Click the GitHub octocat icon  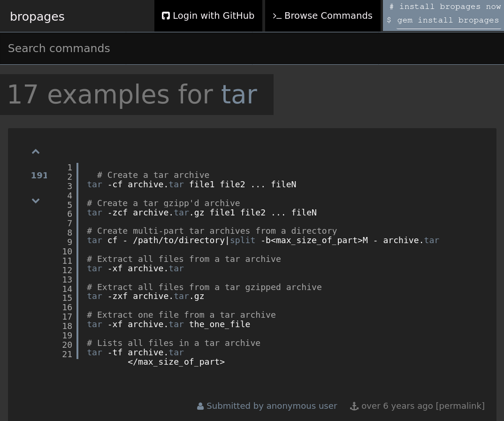pyautogui.click(x=166, y=16)
